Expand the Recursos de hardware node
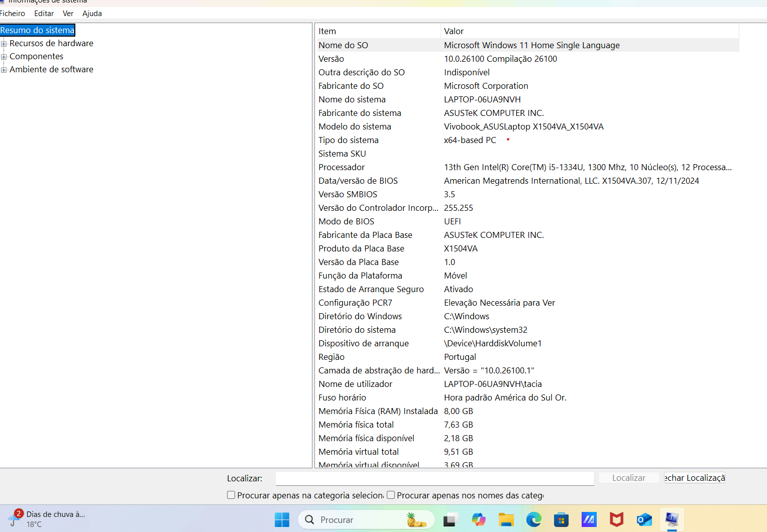767x532 pixels. pos(4,44)
